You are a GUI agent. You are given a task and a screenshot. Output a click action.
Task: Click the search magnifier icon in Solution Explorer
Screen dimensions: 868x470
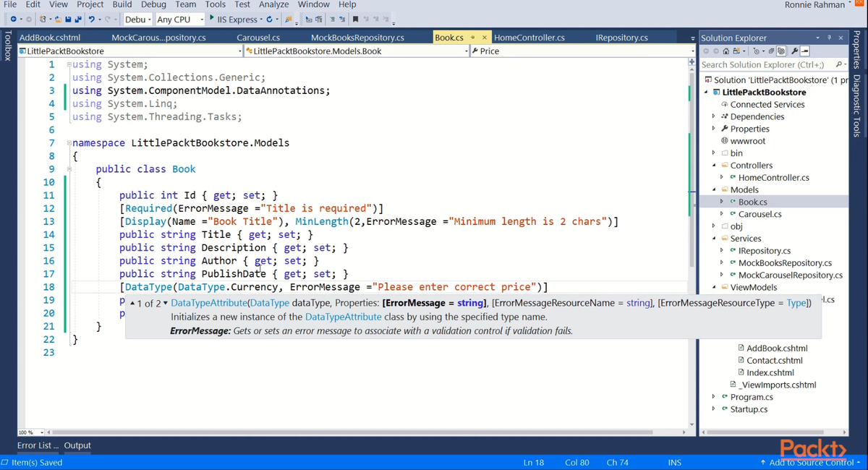click(838, 64)
